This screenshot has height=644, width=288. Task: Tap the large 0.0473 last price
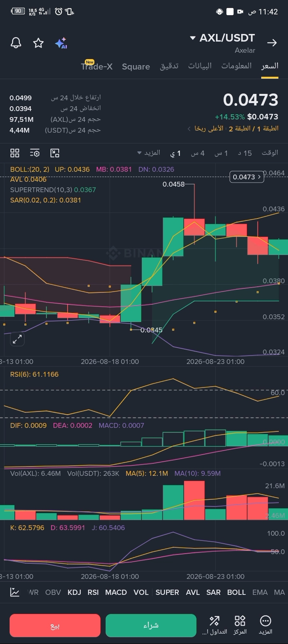(x=250, y=100)
